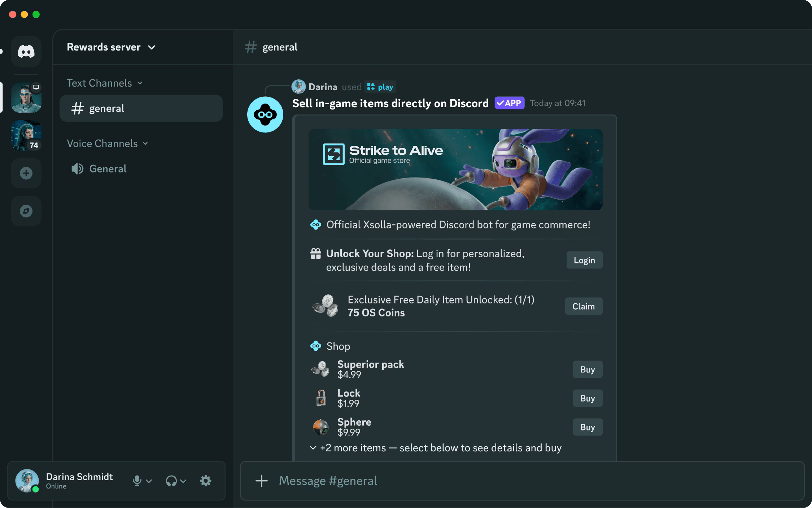Click the hash icon in channel header
This screenshot has width=812, height=508.
(x=251, y=47)
